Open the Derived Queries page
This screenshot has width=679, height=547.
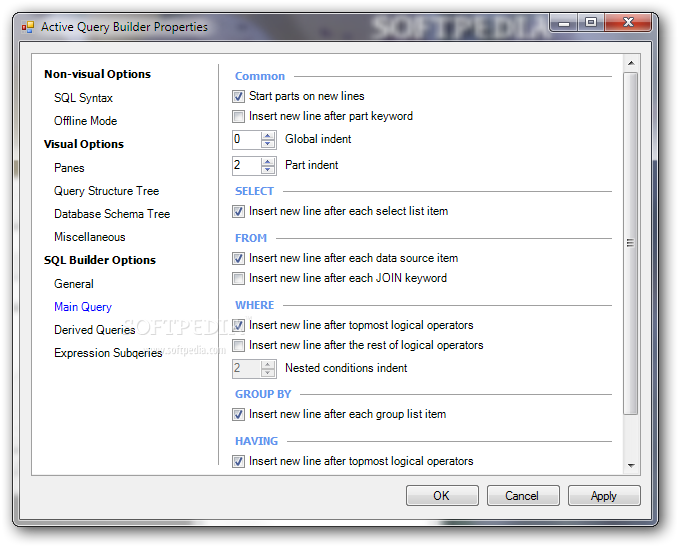(95, 330)
